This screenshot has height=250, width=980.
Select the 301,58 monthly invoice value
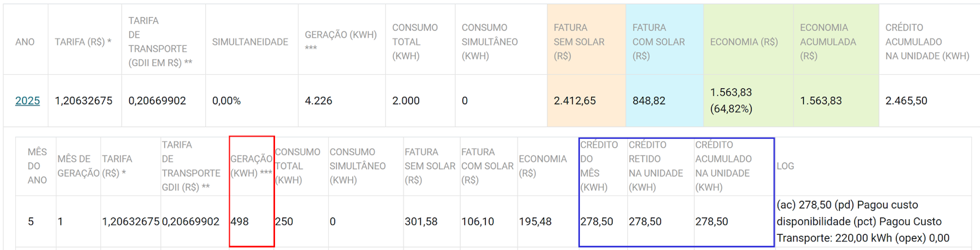pos(421,221)
